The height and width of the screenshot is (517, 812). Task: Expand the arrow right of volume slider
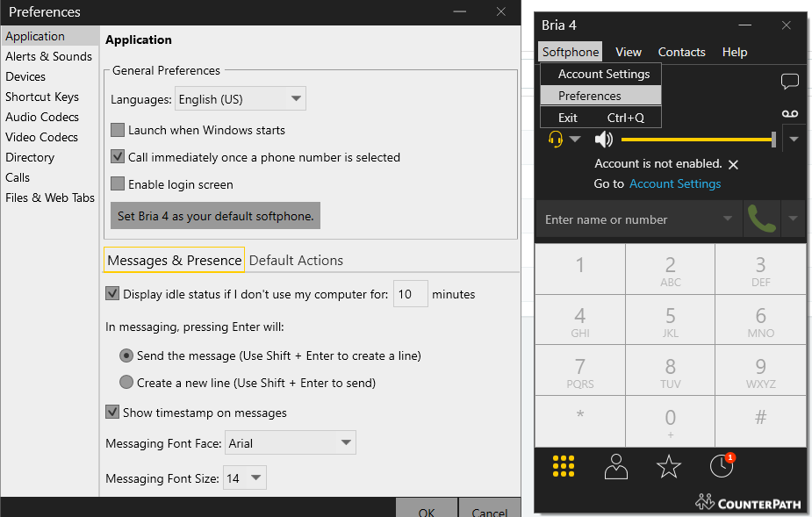[x=794, y=139]
